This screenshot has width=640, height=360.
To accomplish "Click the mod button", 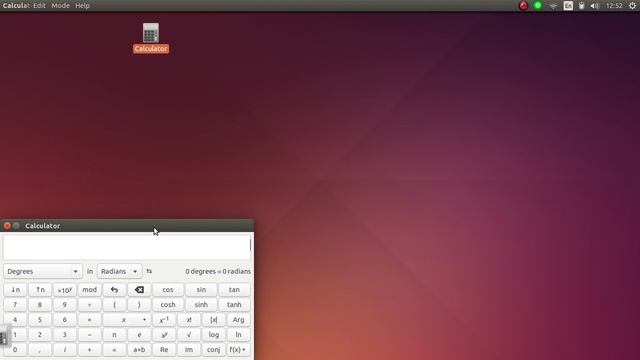I will tap(89, 290).
